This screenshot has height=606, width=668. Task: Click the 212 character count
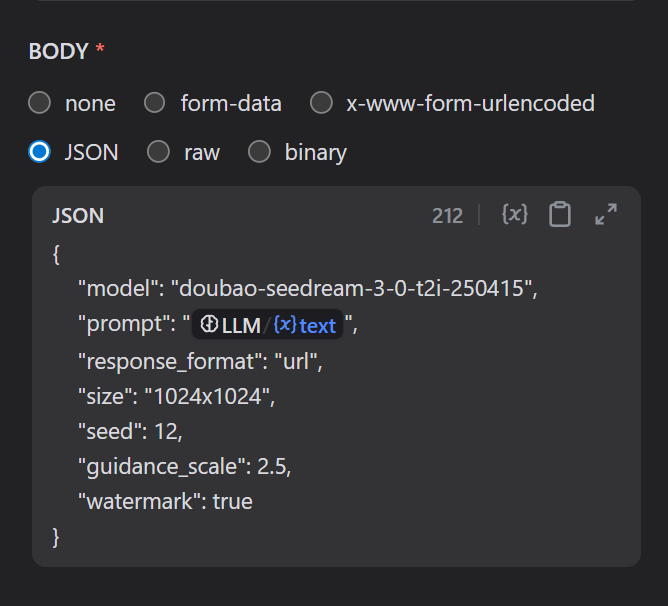click(x=447, y=216)
